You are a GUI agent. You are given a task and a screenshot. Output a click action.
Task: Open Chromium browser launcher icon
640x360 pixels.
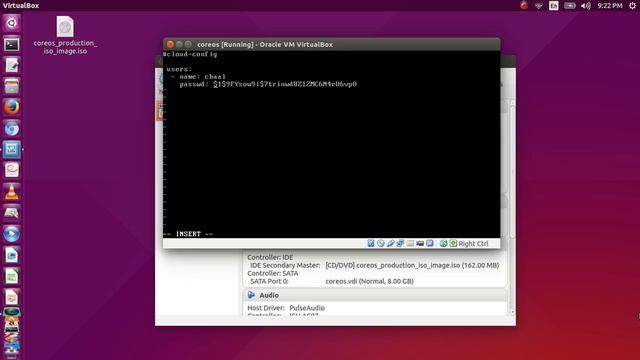[11, 129]
